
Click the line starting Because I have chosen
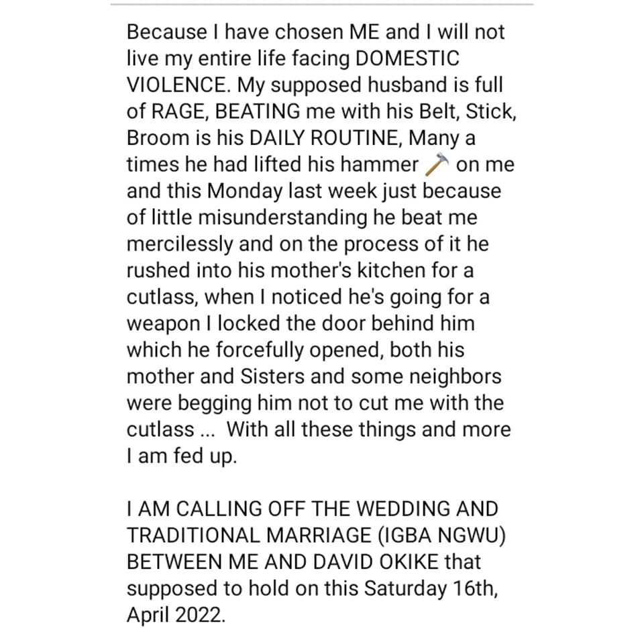(315, 32)
